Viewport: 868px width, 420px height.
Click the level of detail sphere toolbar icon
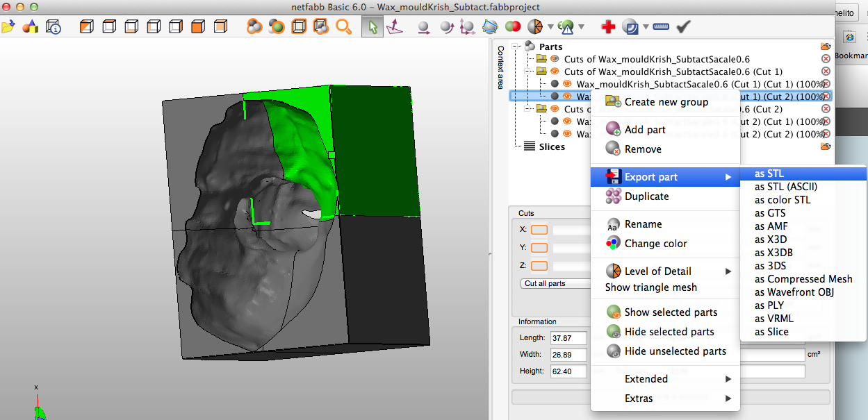pos(535,27)
